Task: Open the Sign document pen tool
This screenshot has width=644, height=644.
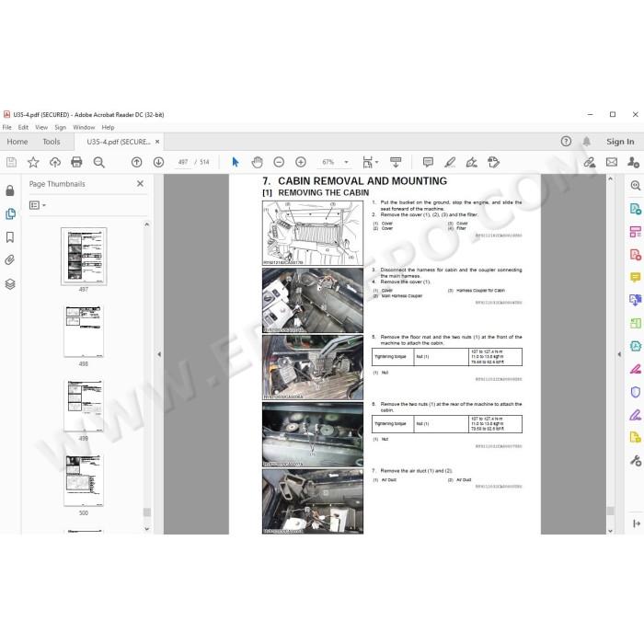Action: click(x=471, y=162)
